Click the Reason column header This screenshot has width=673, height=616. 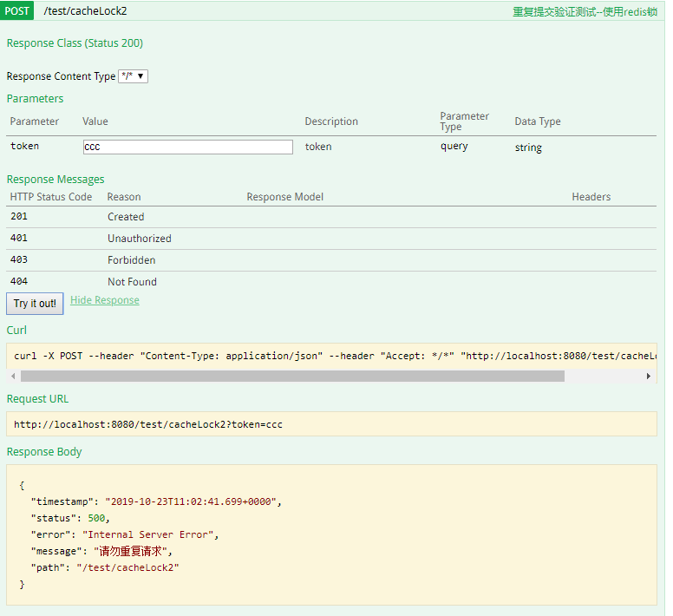[124, 197]
